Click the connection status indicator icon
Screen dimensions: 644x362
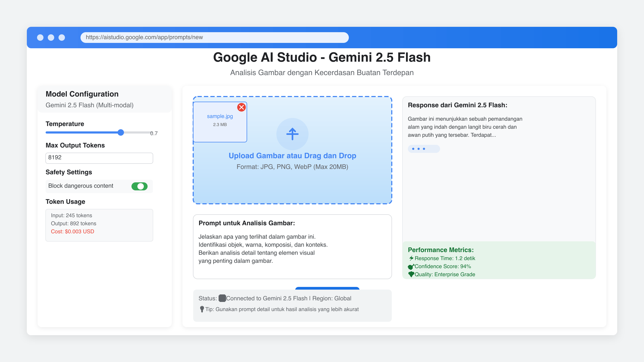222,298
